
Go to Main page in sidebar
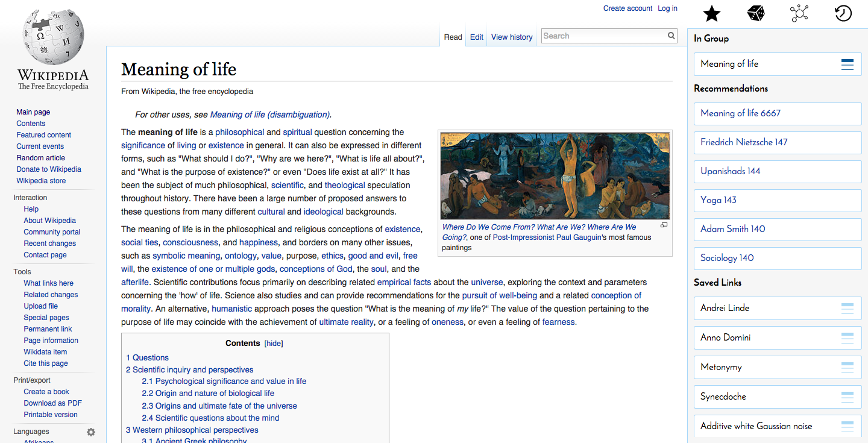pos(33,112)
